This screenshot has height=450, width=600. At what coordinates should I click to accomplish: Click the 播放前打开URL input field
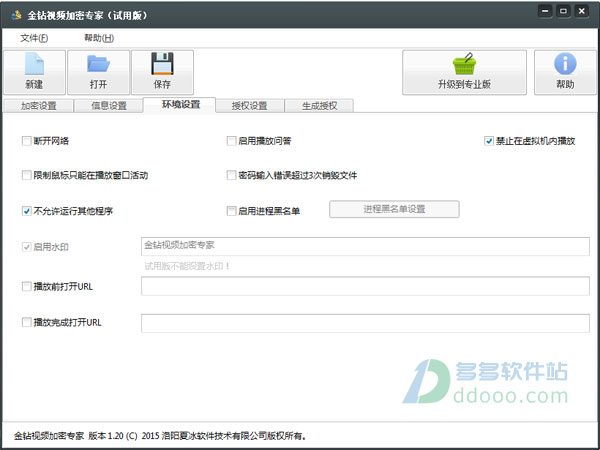click(365, 286)
